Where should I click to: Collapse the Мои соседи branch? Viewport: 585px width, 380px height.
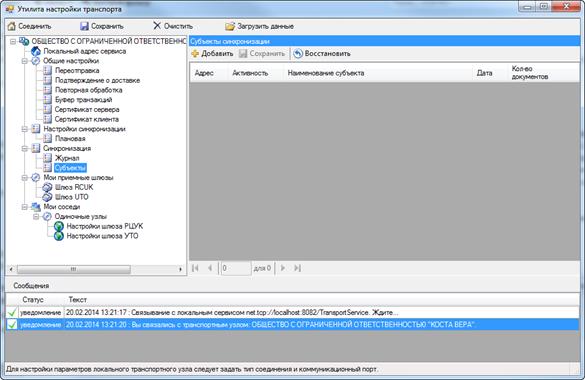click(x=25, y=207)
